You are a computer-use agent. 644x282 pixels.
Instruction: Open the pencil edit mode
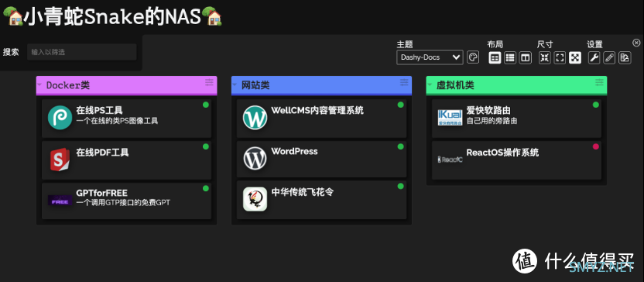pyautogui.click(x=609, y=58)
